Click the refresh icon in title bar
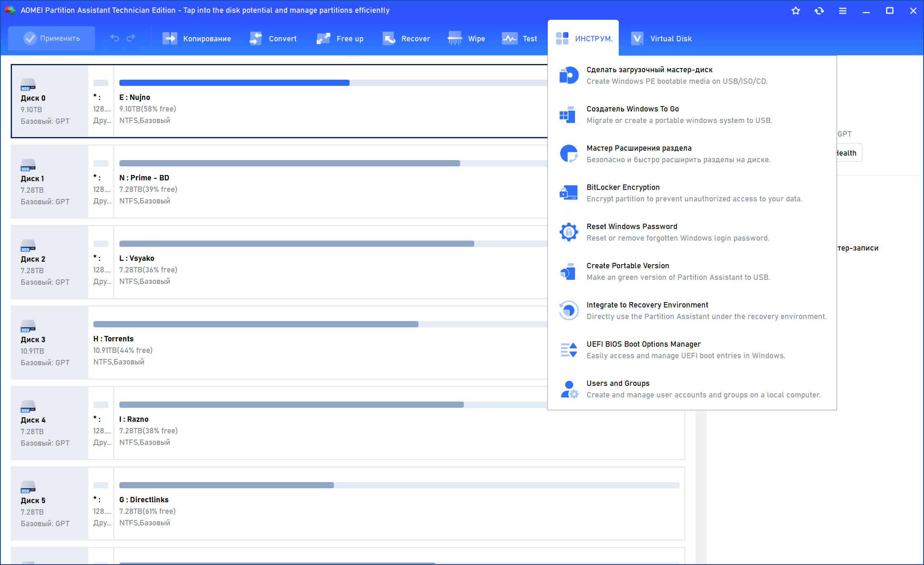 point(819,11)
